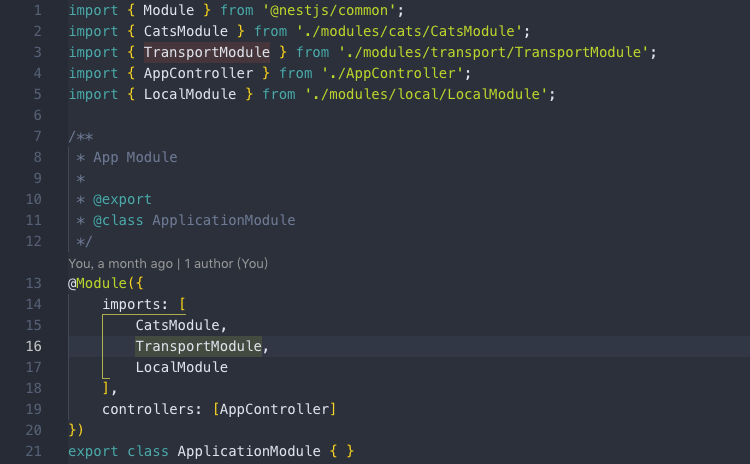
Task: Click 'export' keyword on line 21
Action: click(93, 452)
